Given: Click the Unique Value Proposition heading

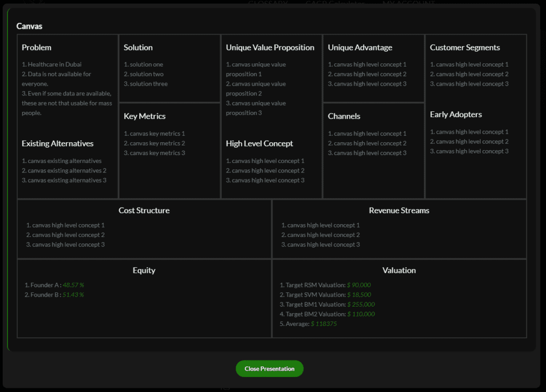Looking at the screenshot, I should (x=270, y=47).
